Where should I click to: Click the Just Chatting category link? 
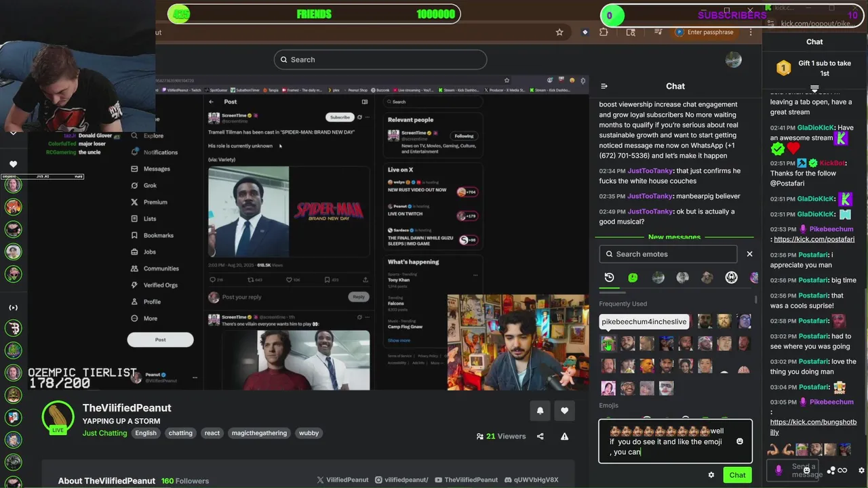point(104,433)
